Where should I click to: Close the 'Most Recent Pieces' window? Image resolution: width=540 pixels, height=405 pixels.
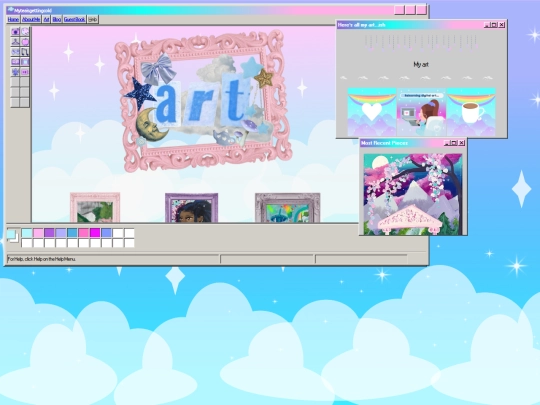point(461,143)
